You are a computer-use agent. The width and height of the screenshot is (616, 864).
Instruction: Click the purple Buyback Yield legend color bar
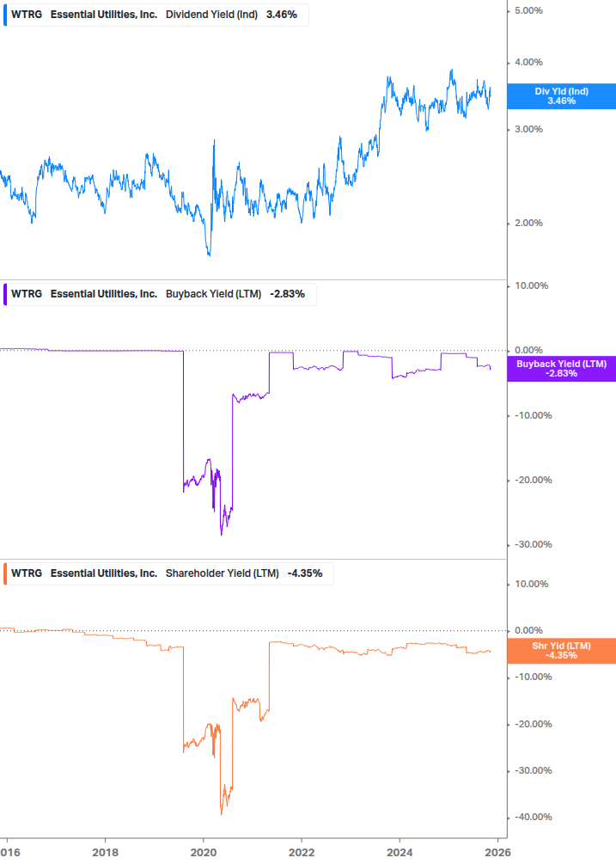tap(5, 294)
